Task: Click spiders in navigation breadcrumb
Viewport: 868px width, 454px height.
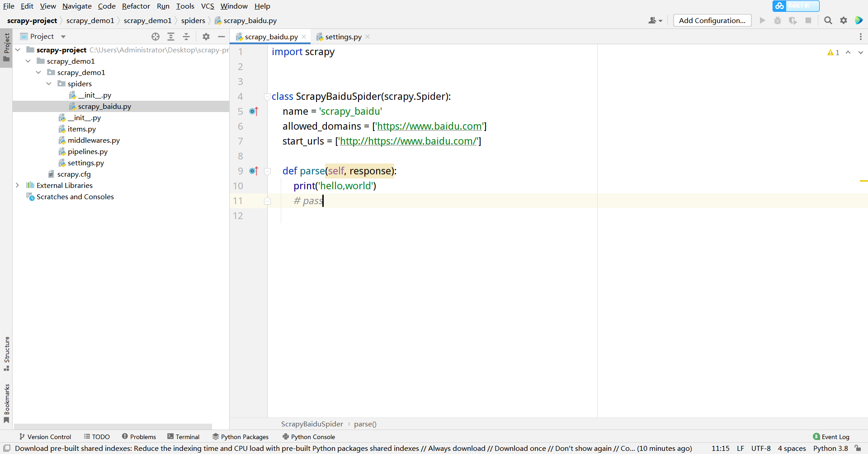Action: 193,20
